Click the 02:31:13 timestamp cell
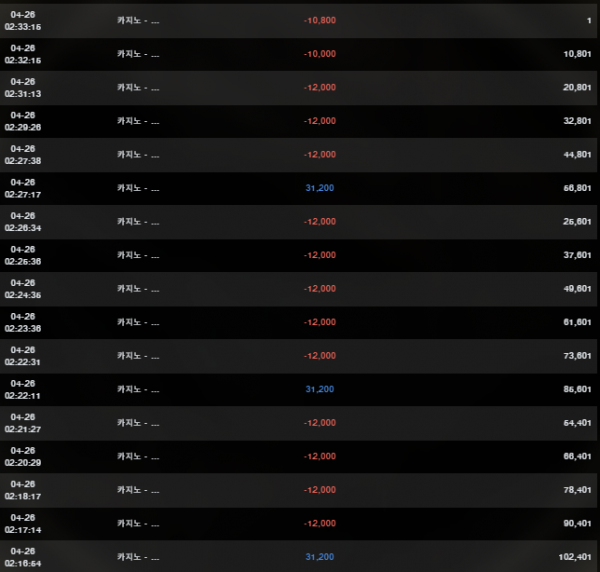 [x=22, y=87]
